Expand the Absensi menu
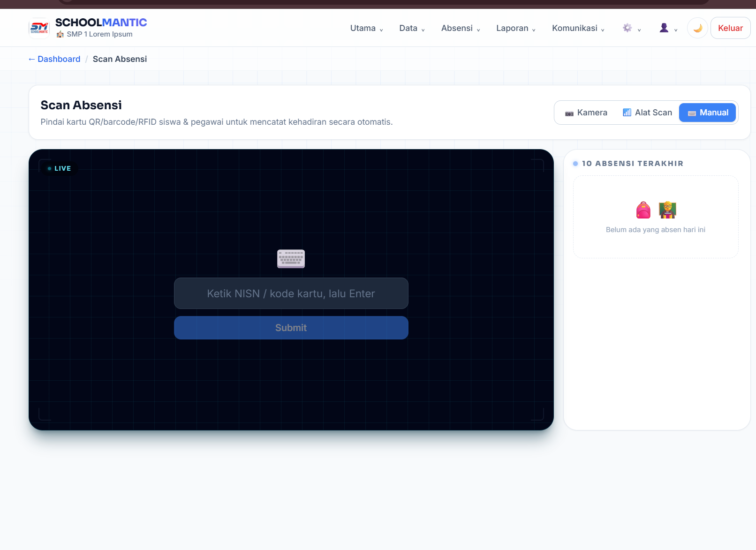Image resolution: width=756 pixels, height=550 pixels. 461,28
